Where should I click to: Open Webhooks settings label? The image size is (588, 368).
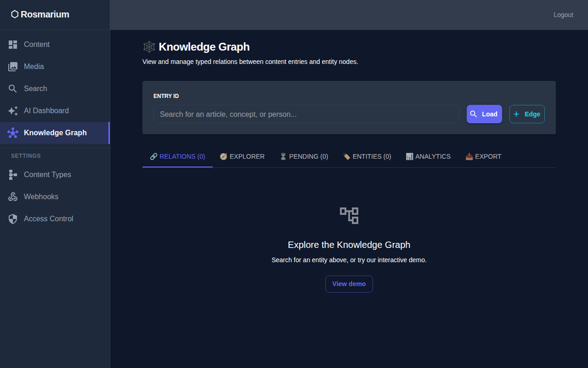click(x=41, y=197)
